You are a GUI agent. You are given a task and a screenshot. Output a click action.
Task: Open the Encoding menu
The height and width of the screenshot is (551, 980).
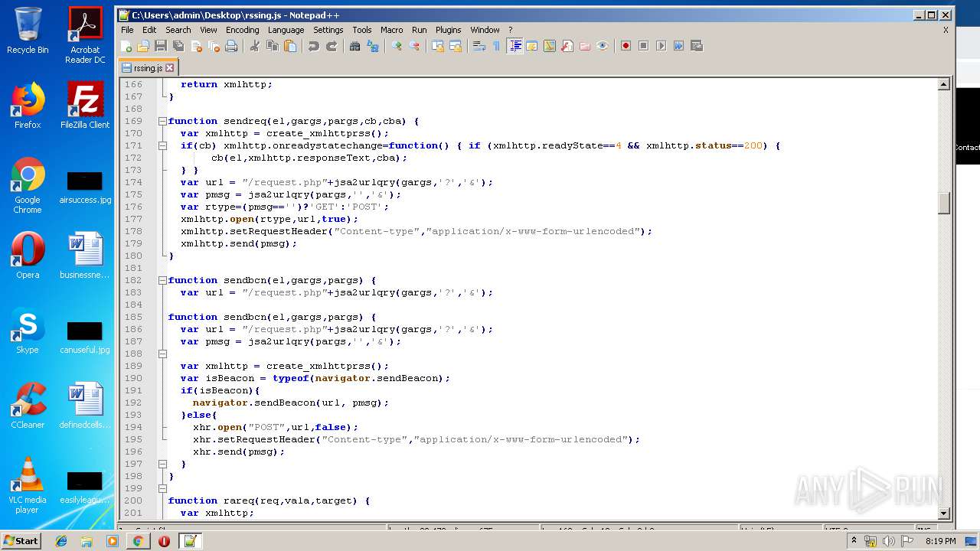point(242,30)
